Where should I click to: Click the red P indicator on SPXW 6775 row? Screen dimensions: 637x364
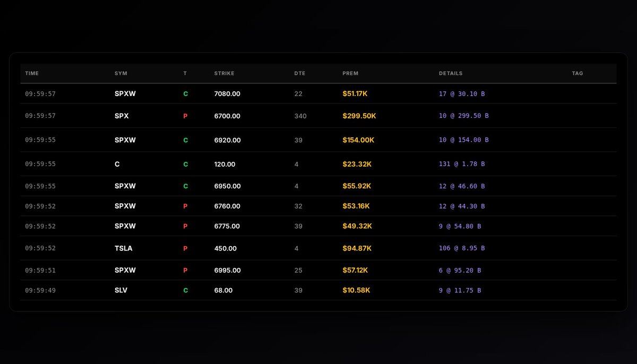click(185, 226)
